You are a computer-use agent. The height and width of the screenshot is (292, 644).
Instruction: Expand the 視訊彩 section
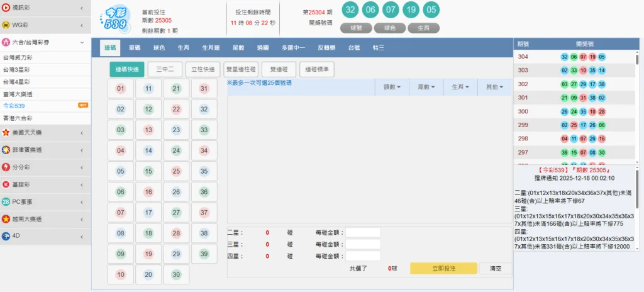(82, 8)
